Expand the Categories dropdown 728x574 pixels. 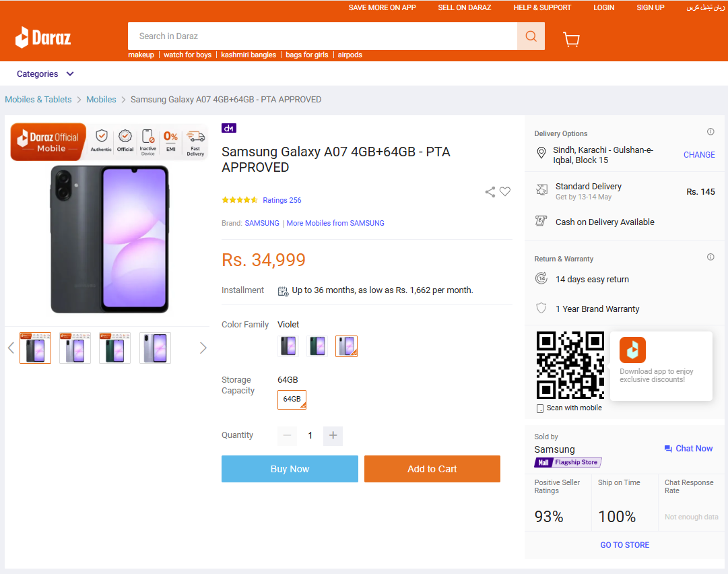coord(45,74)
